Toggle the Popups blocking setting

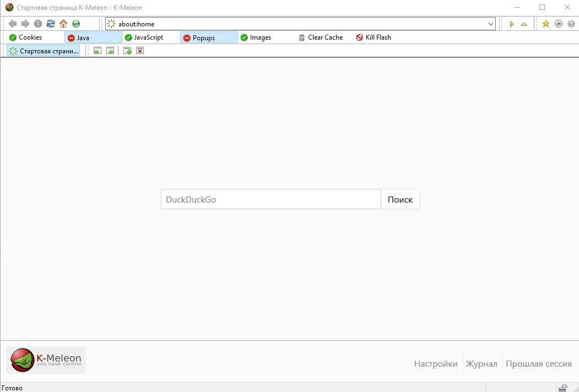point(209,37)
